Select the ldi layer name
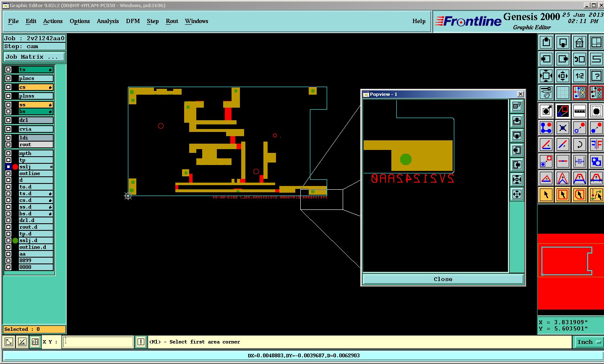Screen dimensions: 604x364 tap(36, 138)
